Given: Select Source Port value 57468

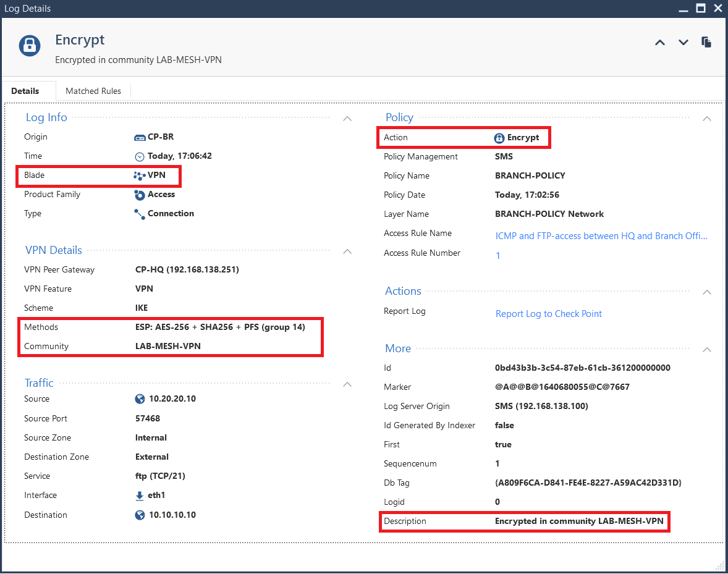Looking at the screenshot, I should [148, 418].
